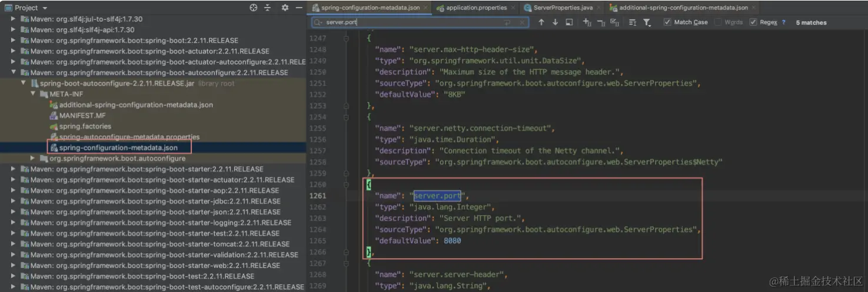Expand Maven org.slf4j:jul-to-slf4j:1.7.30 node
The image size is (868, 292).
click(x=14, y=19)
